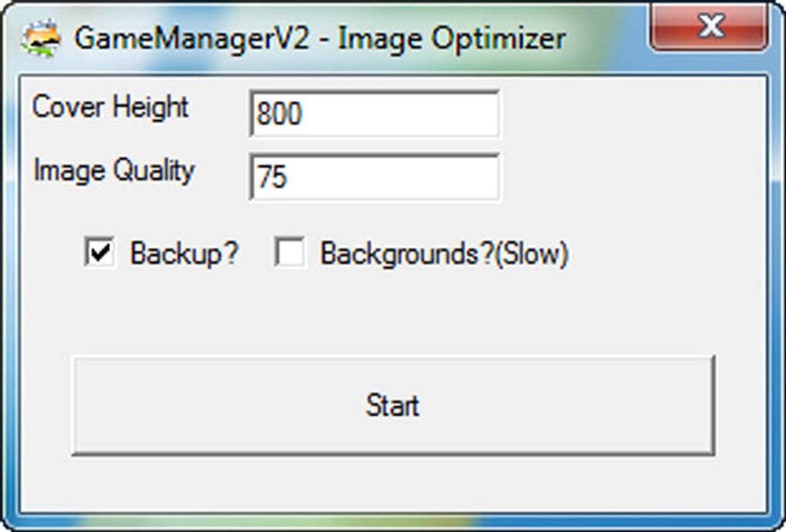Place cursor on the 800 value
The width and height of the screenshot is (786, 532).
point(279,114)
